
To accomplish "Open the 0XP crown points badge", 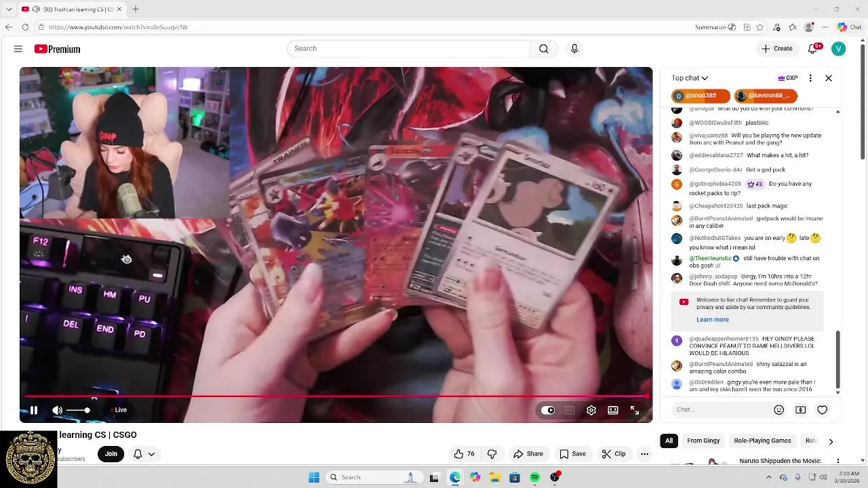I will click(787, 78).
